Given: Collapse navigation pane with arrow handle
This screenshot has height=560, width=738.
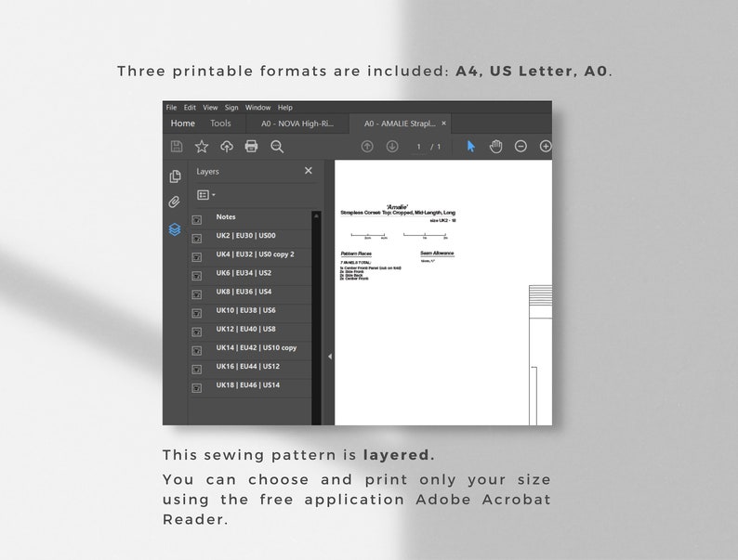Looking at the screenshot, I should click(x=330, y=357).
